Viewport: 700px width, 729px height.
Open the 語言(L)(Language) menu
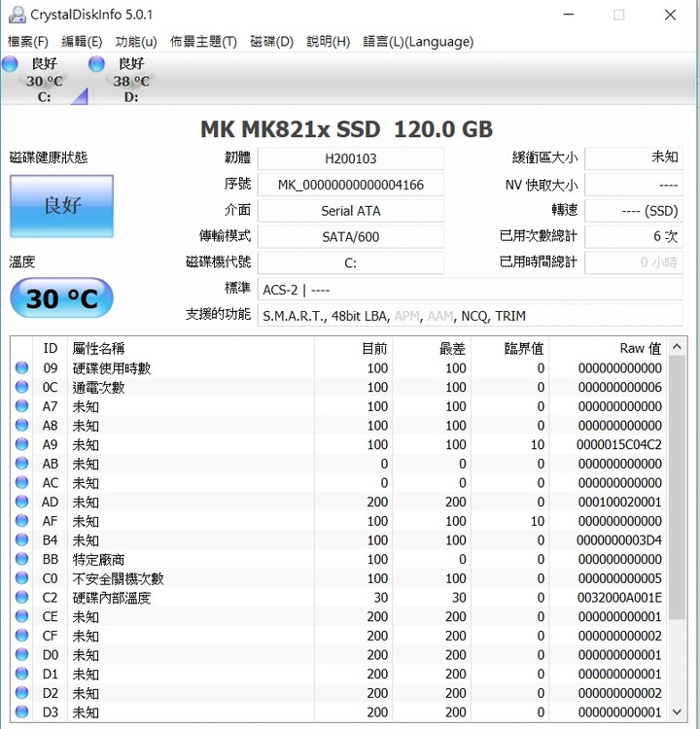418,42
